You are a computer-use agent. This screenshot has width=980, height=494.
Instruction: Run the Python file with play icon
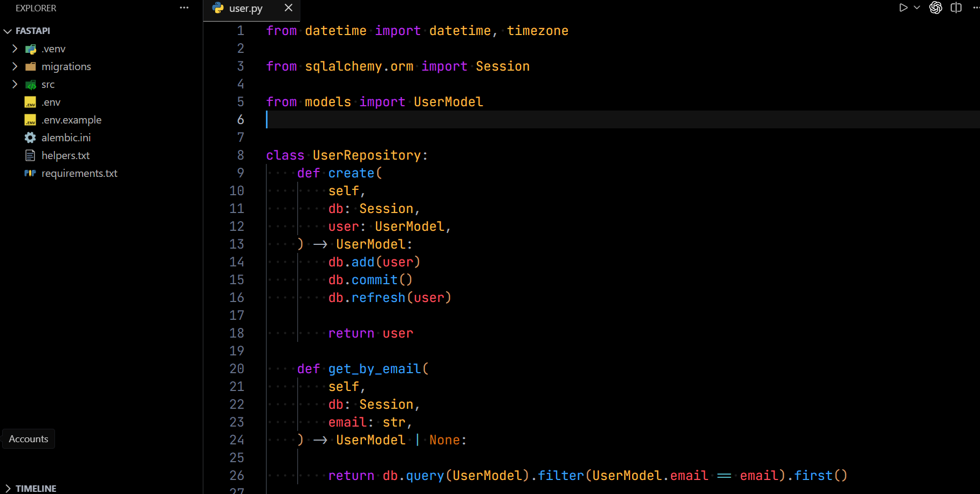click(x=903, y=8)
